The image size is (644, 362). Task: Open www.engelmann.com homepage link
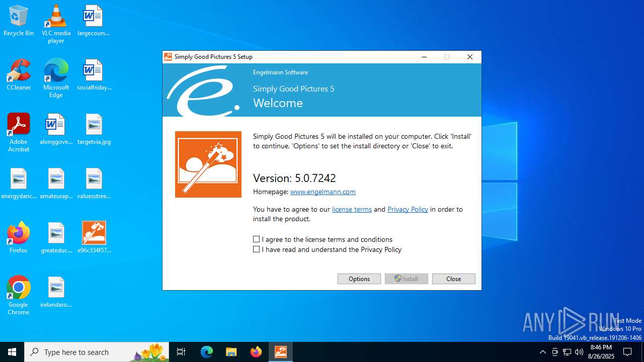coord(323,192)
